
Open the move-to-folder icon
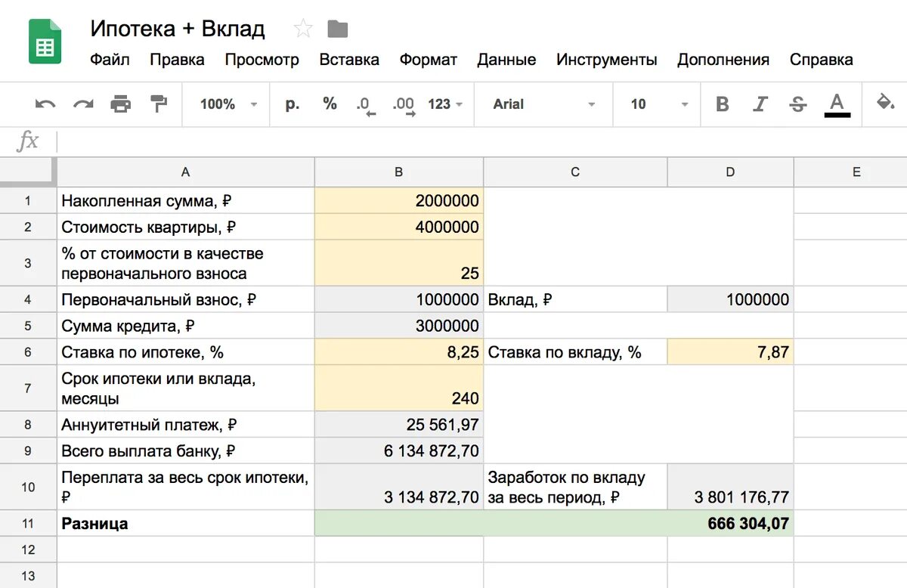coord(338,29)
